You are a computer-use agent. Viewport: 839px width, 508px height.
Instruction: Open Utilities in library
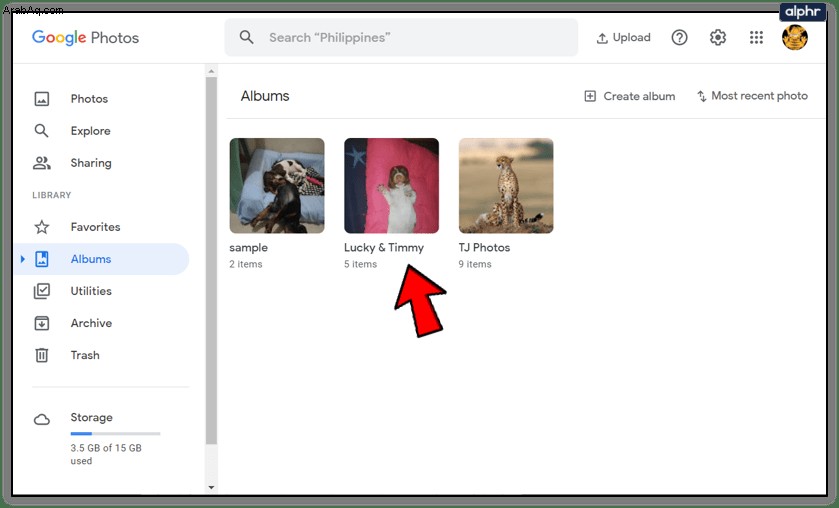[91, 291]
